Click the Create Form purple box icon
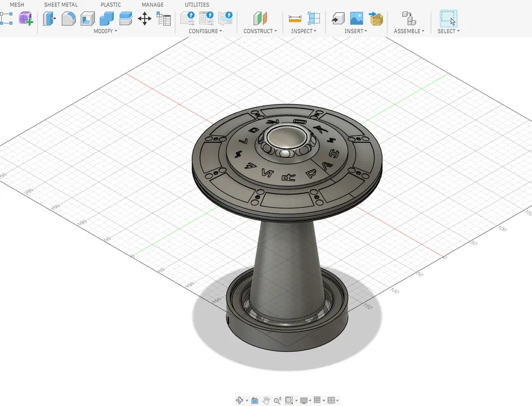 pos(26,18)
